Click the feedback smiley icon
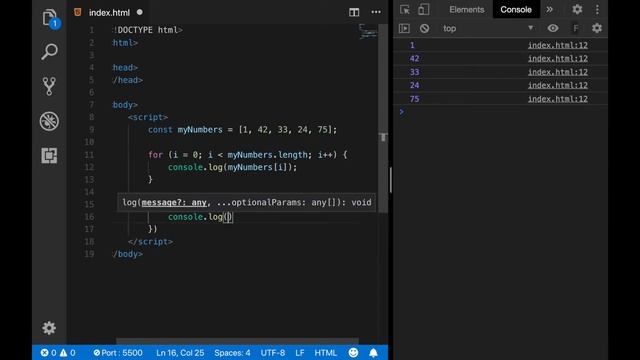This screenshot has height=360, width=640. click(x=353, y=353)
